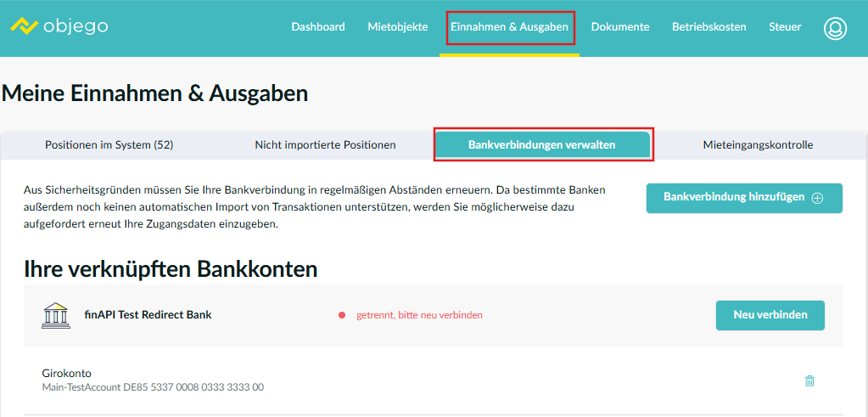Select Einnahmen & Ausgaben in navigation
868x417 pixels.
tap(509, 27)
